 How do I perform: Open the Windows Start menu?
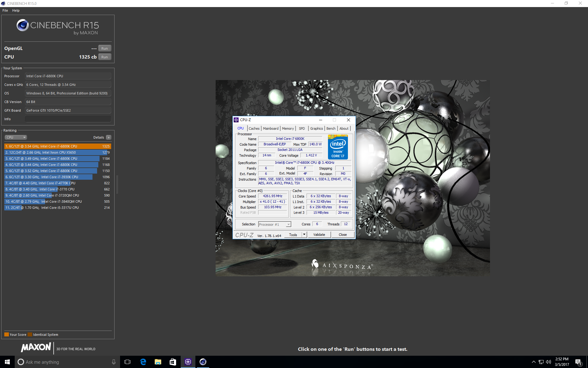point(7,362)
